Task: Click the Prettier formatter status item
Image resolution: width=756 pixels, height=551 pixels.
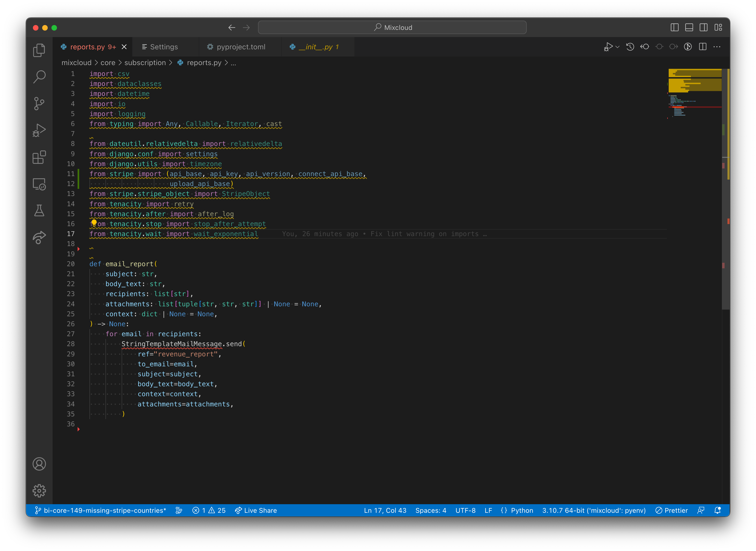Action: 671,510
